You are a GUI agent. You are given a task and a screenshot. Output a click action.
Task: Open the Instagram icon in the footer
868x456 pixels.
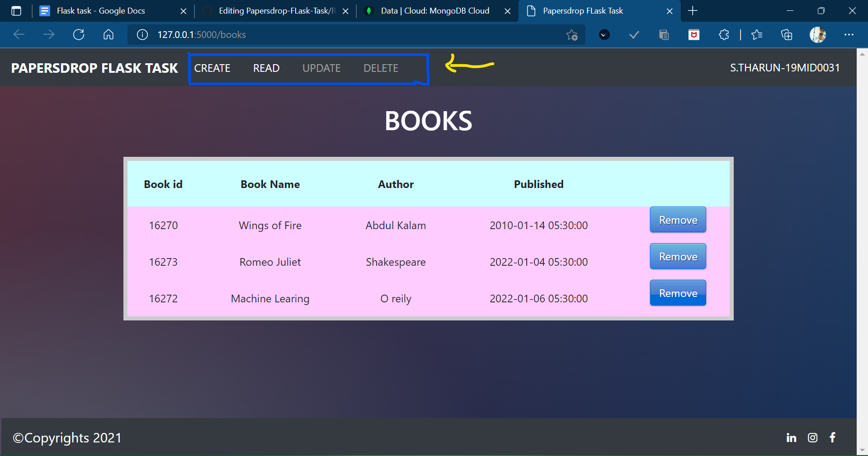[812, 437]
